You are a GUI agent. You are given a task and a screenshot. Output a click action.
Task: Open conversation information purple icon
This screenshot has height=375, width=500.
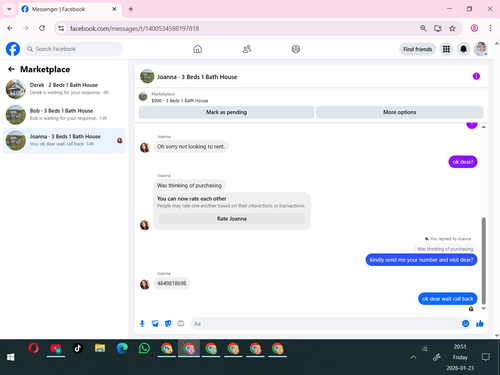tap(476, 76)
